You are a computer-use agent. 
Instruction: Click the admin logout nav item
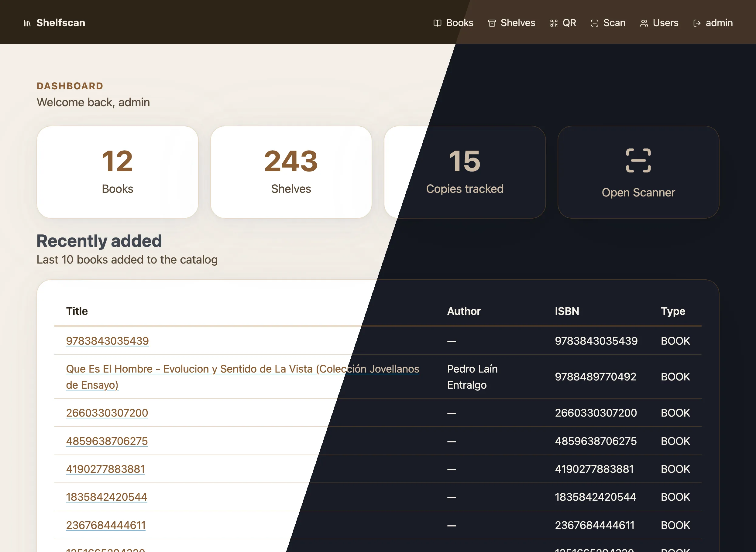(713, 23)
